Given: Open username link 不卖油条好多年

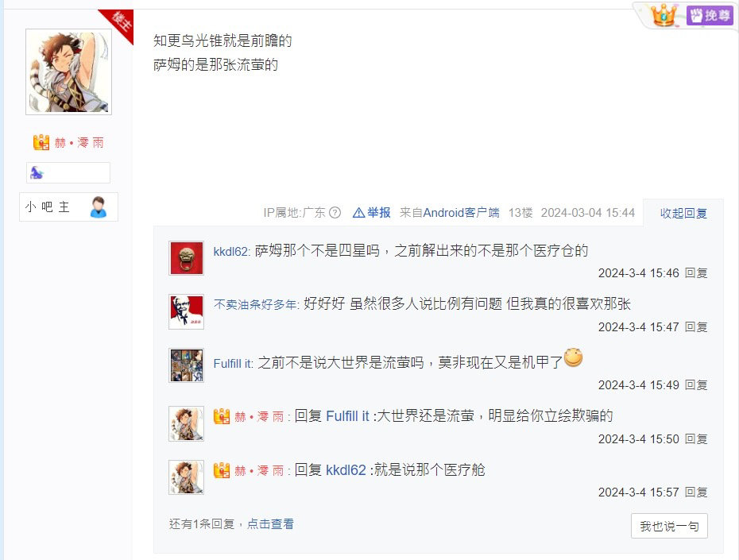Looking at the screenshot, I should click(x=255, y=304).
